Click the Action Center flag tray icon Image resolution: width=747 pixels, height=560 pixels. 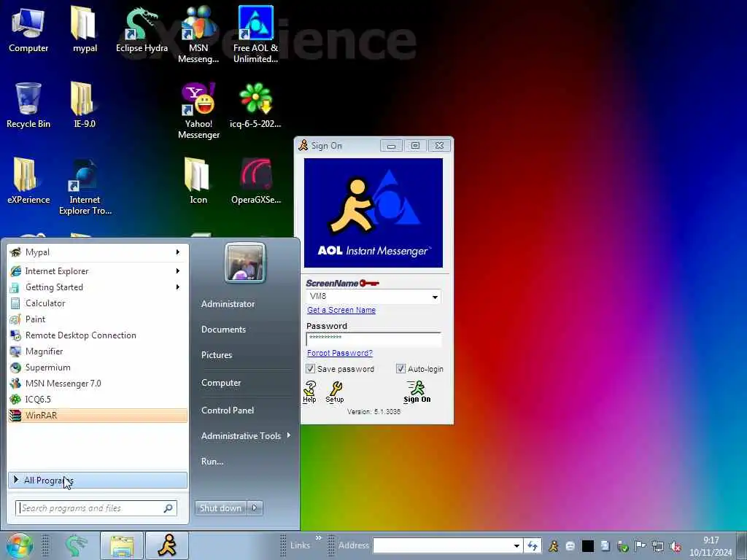(640, 546)
